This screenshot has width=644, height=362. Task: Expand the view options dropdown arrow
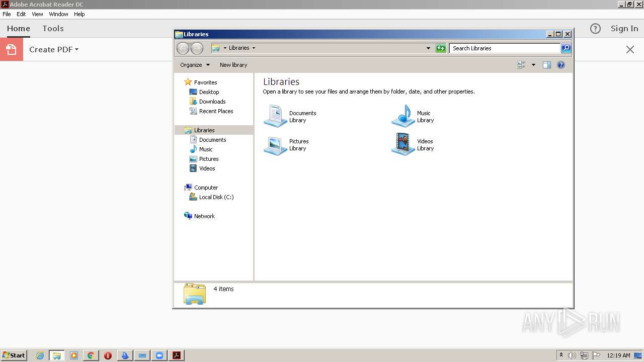[533, 65]
